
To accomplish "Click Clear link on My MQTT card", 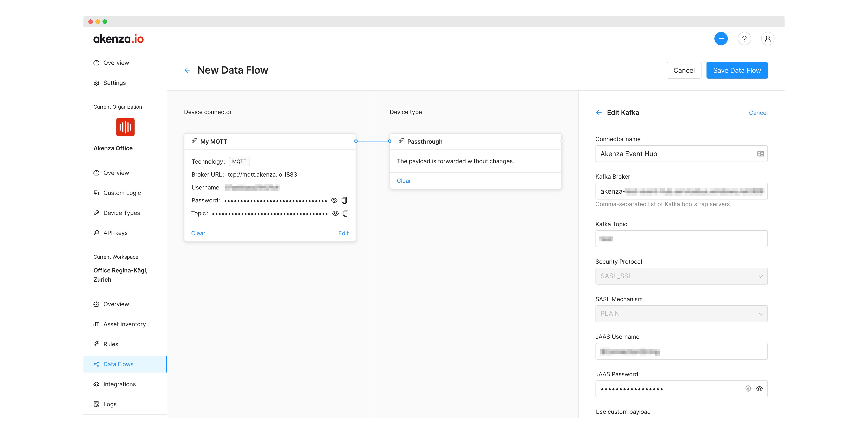I will (198, 233).
